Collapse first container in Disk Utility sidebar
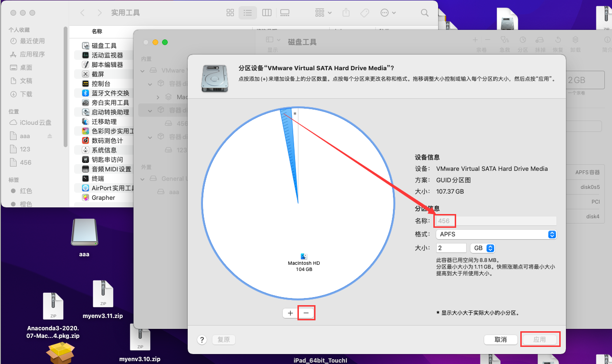612x364 pixels. 151,84
